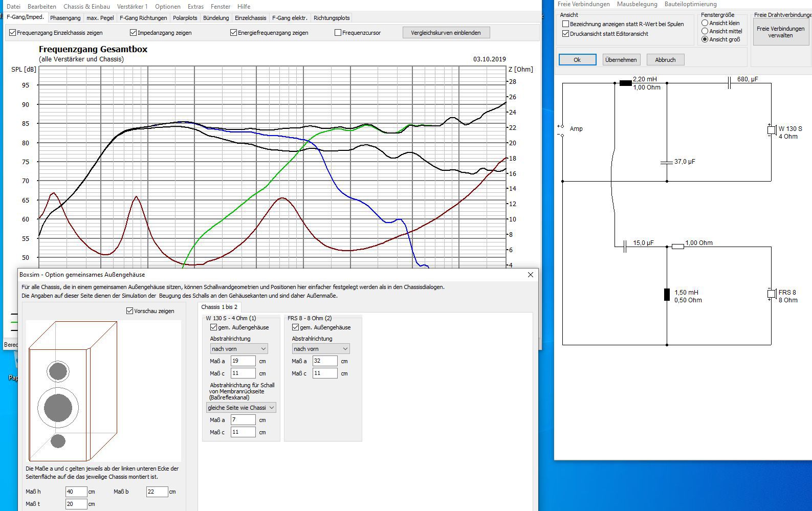Expand the gleiche Seite wie Chassi dropdown
Viewport: 812px width, 511px height.
(241, 408)
